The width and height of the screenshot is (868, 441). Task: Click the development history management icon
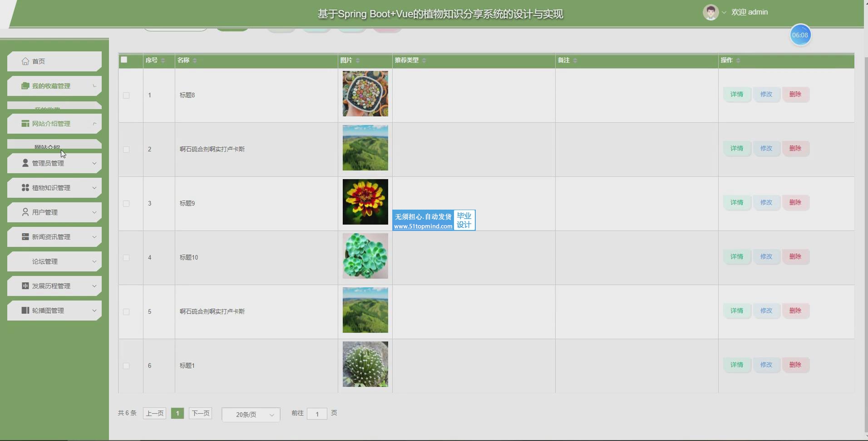click(x=25, y=286)
